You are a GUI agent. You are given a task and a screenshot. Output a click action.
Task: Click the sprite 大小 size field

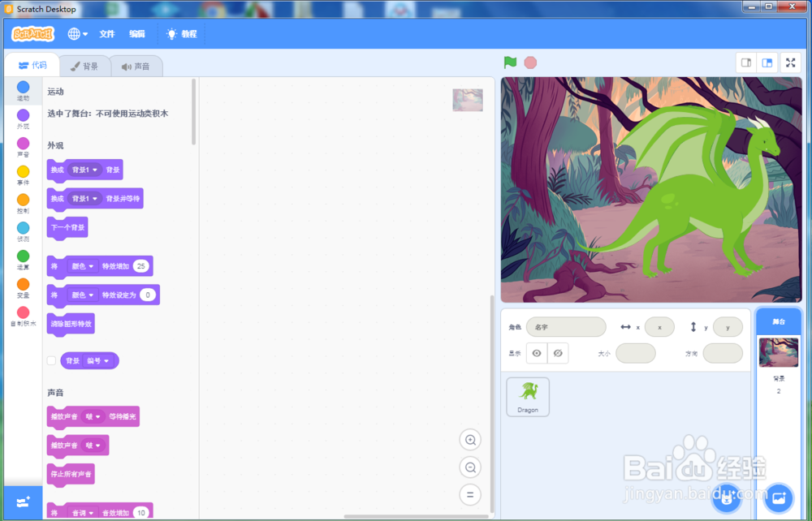[x=636, y=353]
